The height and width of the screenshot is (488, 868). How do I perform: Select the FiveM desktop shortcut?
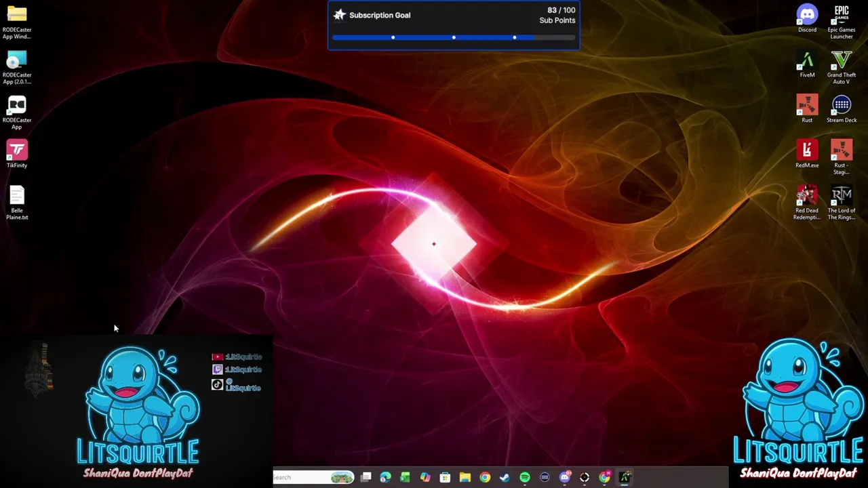807,65
